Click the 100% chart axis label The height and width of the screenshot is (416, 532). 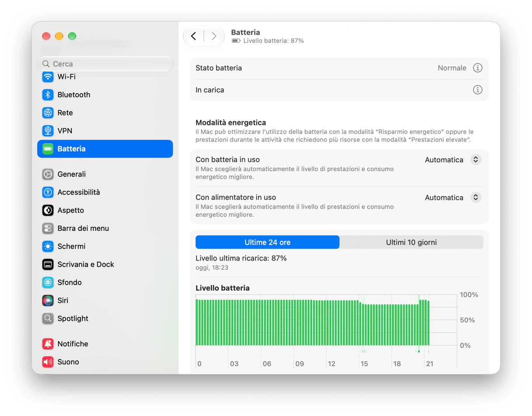tap(469, 295)
